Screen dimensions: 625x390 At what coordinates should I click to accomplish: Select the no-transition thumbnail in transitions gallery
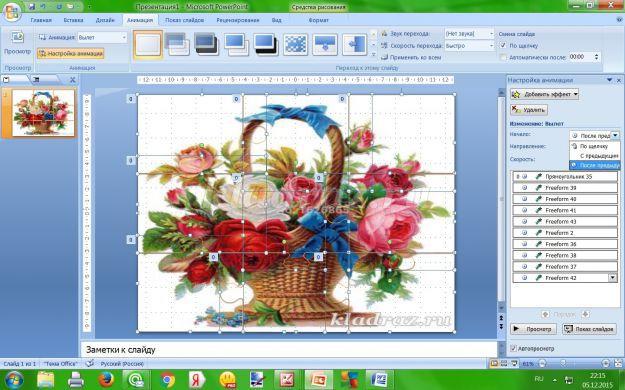[148, 44]
